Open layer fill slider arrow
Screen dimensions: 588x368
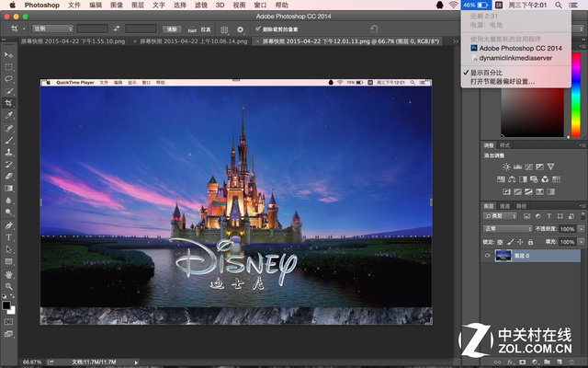[582, 242]
